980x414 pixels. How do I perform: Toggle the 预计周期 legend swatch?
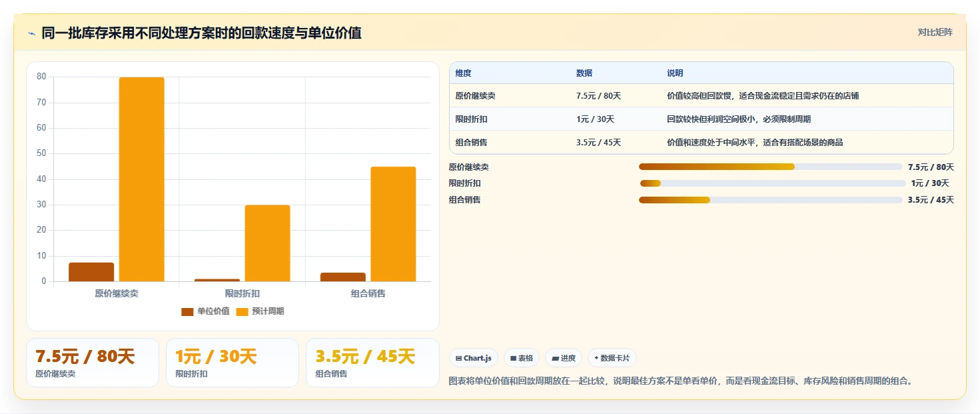pyautogui.click(x=242, y=311)
